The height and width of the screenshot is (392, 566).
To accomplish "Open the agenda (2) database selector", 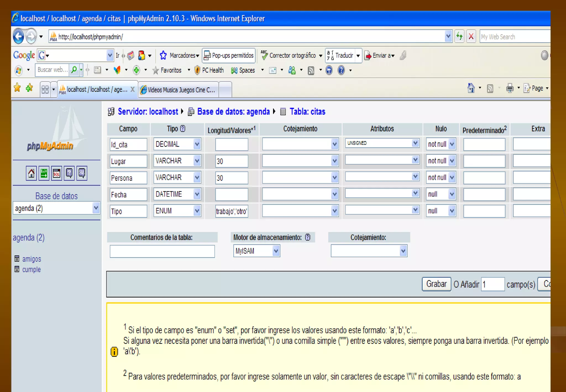I will point(96,208).
